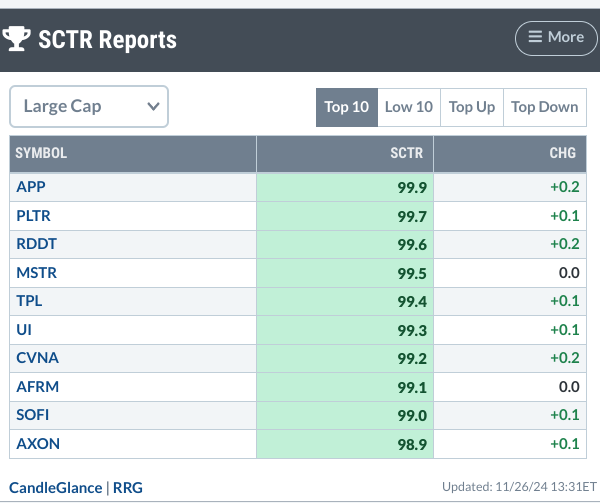Switch to the Top Down tab

[x=545, y=107]
